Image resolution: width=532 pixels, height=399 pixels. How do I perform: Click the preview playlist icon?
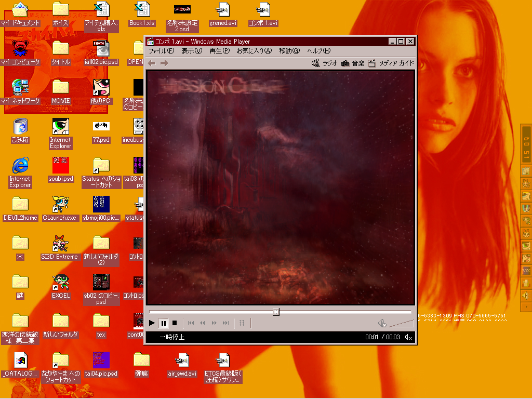coord(242,323)
